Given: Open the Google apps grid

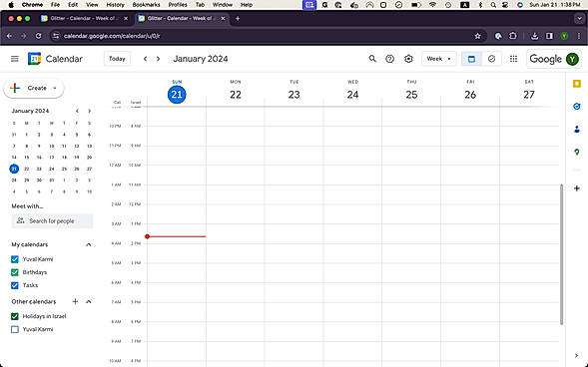Looking at the screenshot, I should pyautogui.click(x=513, y=59).
